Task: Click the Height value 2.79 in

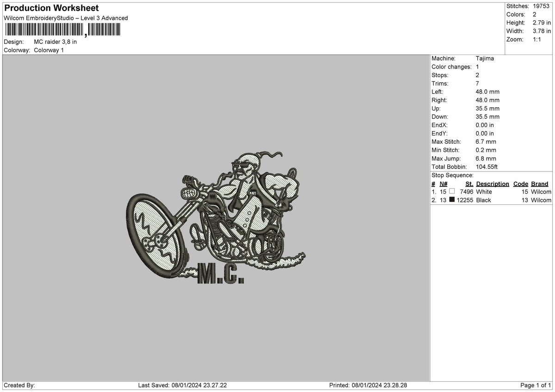Action: [542, 23]
